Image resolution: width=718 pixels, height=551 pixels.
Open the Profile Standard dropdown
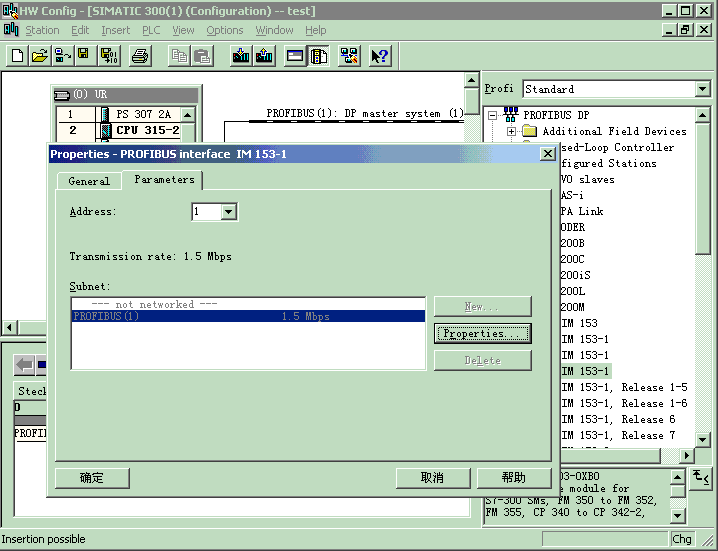702,89
